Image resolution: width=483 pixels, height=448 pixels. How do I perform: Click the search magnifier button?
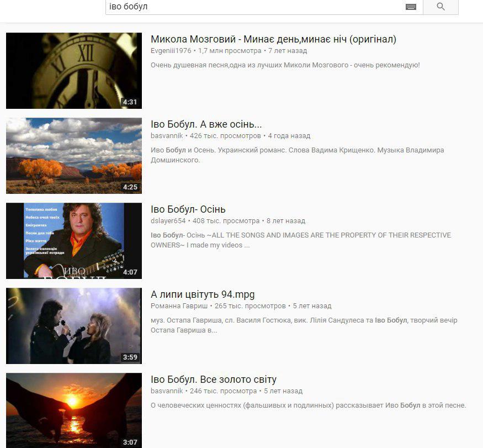[440, 7]
